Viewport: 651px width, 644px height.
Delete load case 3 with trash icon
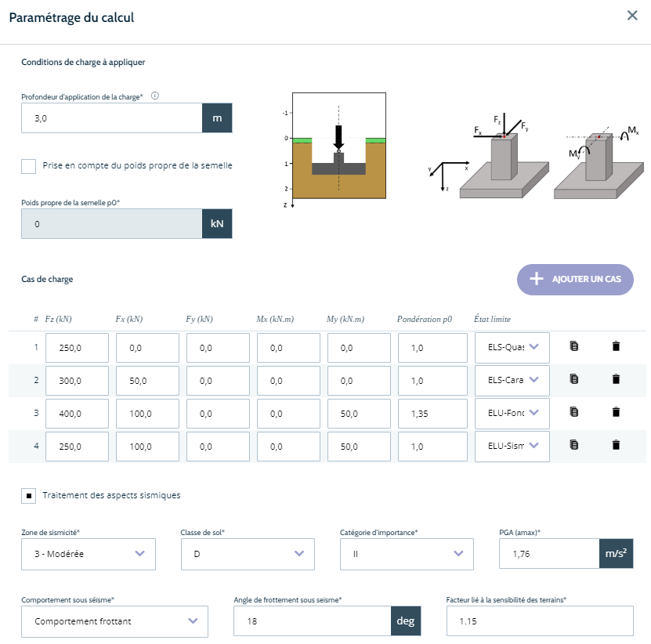point(616,412)
